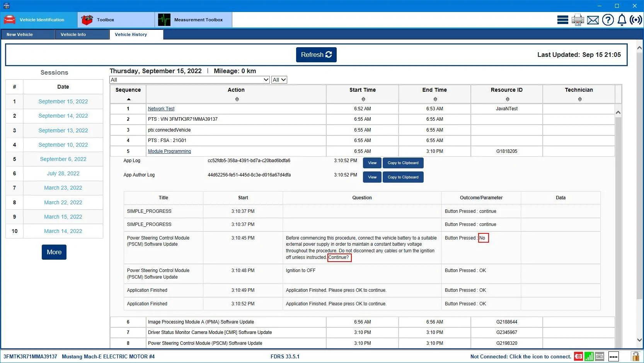
Task: Click the printer icon in the header
Action: click(578, 20)
